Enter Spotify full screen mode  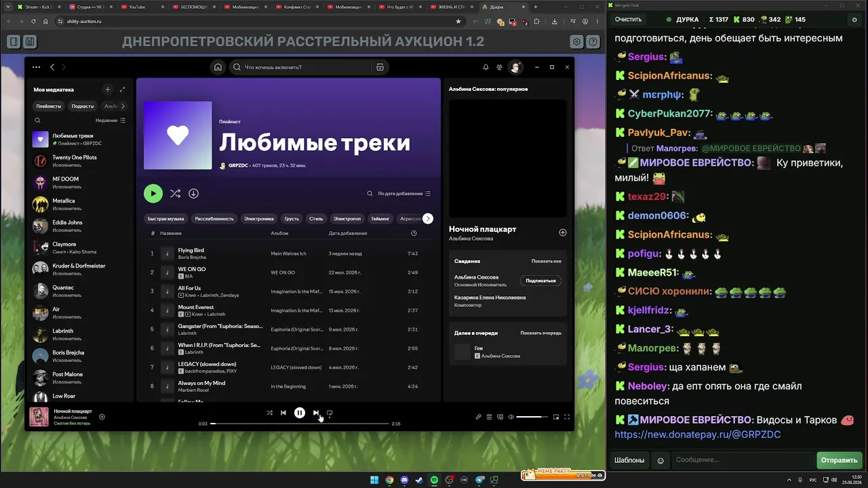[567, 417]
